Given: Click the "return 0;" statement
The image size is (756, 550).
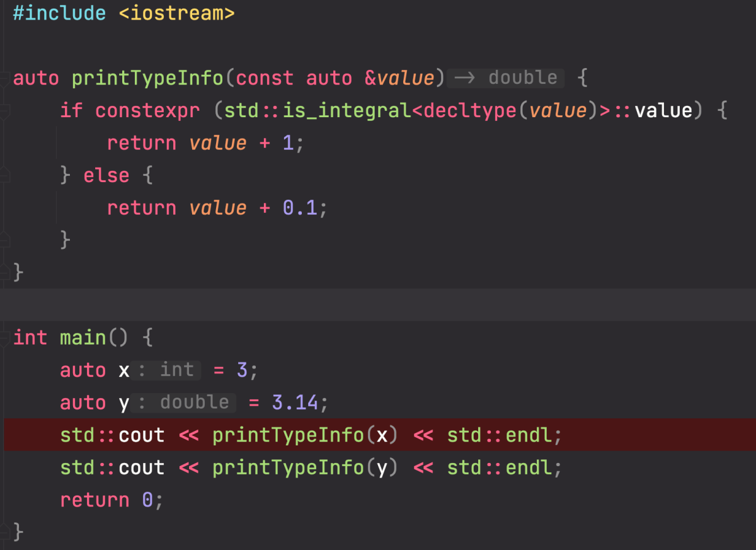Looking at the screenshot, I should (112, 500).
